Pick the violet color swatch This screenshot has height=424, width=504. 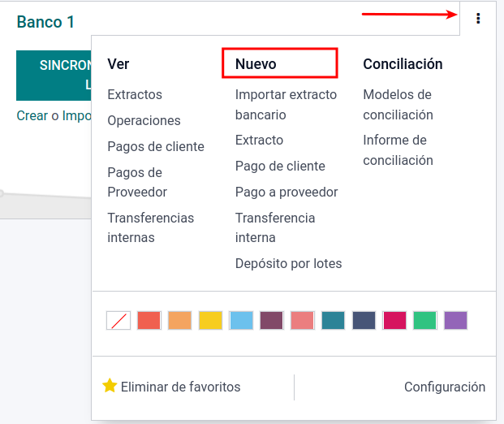456,320
